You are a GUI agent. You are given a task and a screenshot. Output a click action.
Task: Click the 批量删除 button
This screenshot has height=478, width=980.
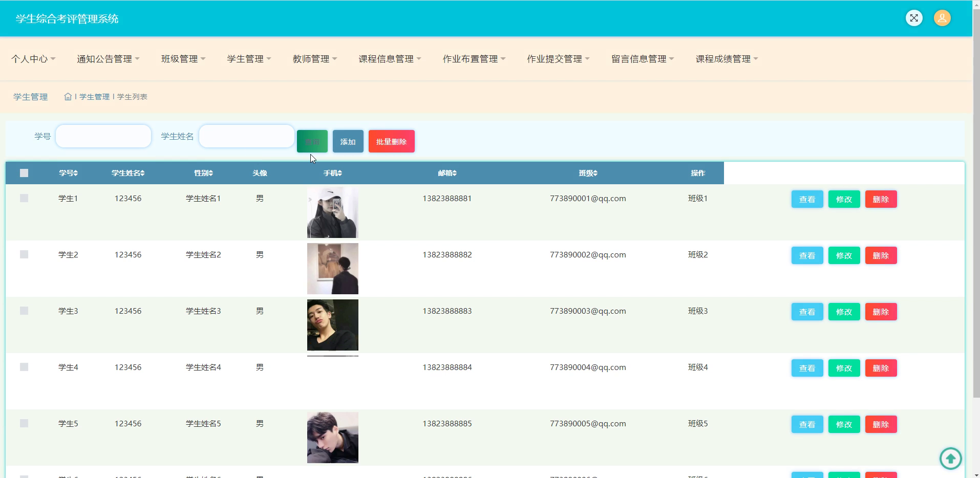tap(392, 141)
